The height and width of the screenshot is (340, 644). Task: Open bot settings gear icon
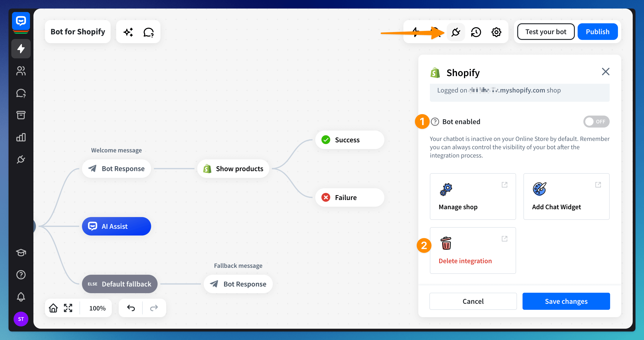[x=496, y=32]
